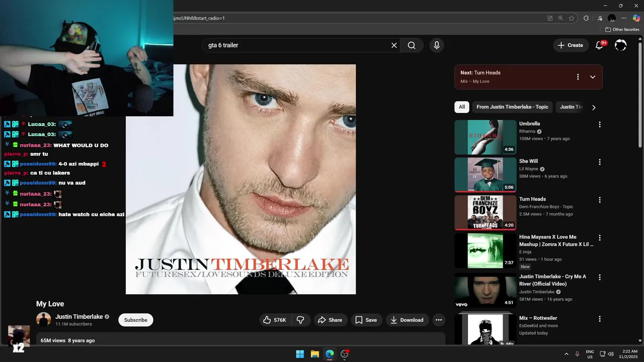The height and width of the screenshot is (362, 644).
Task: Open Windows Start menu
Action: 300,354
